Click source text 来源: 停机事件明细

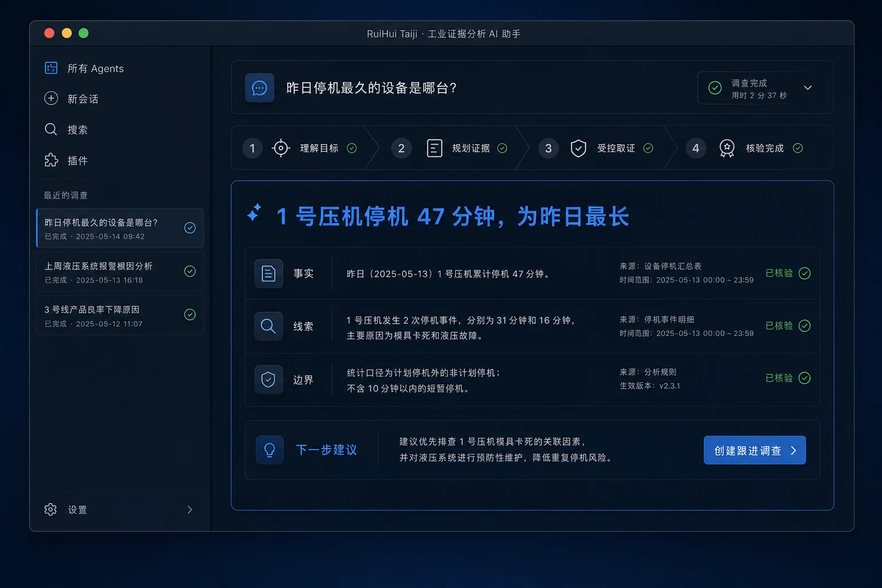656,319
